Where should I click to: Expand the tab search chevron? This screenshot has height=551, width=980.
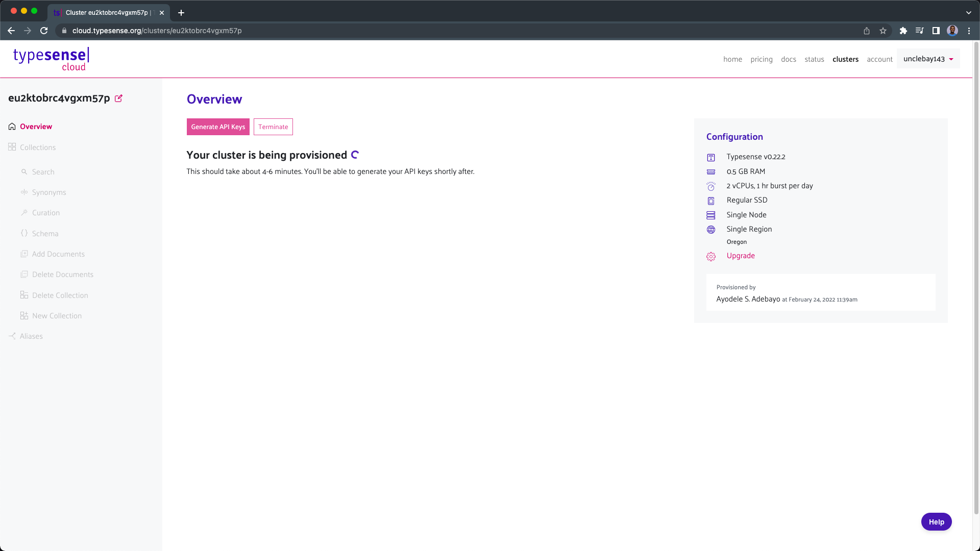point(968,12)
